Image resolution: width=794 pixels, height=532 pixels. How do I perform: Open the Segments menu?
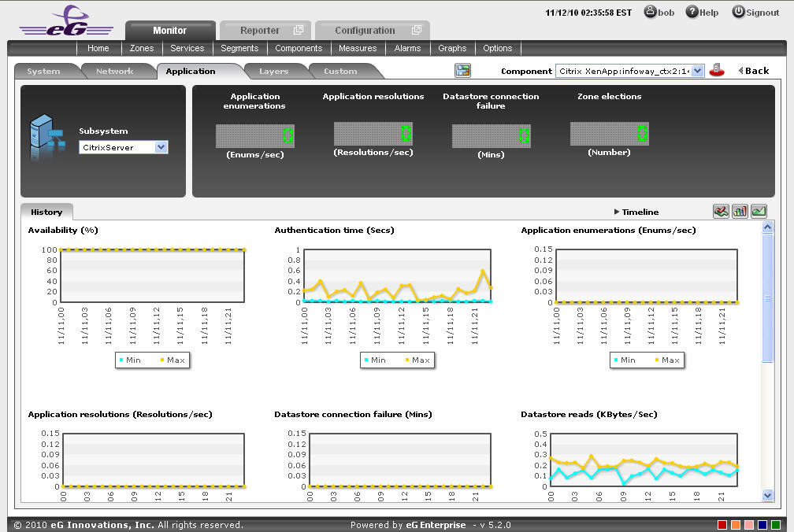[239, 48]
